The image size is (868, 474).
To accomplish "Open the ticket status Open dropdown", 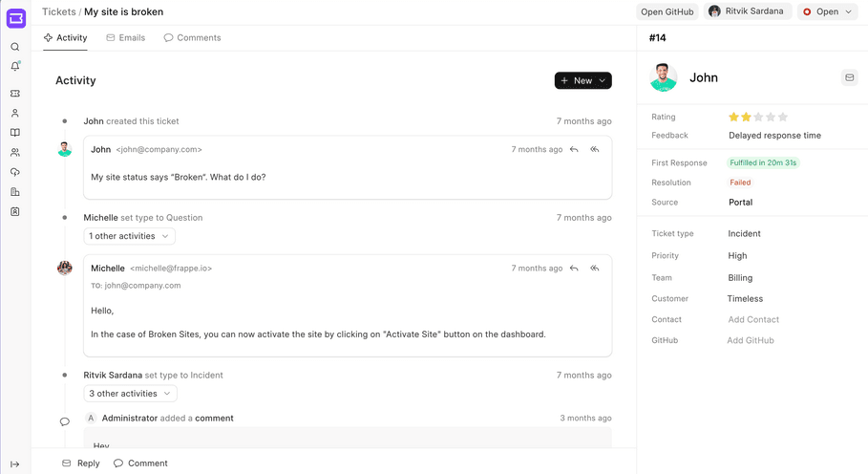I will coord(828,11).
